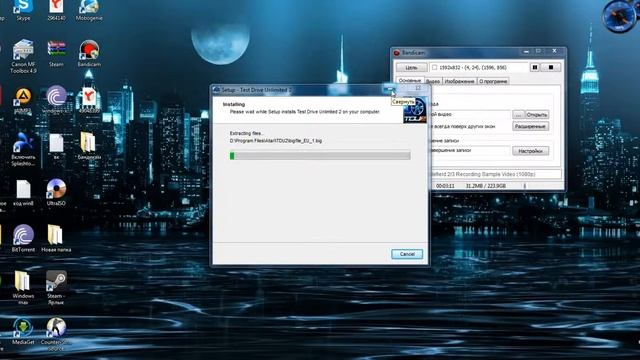The width and height of the screenshot is (640, 360).
Task: Stop the Bandicam recording
Action: [551, 67]
